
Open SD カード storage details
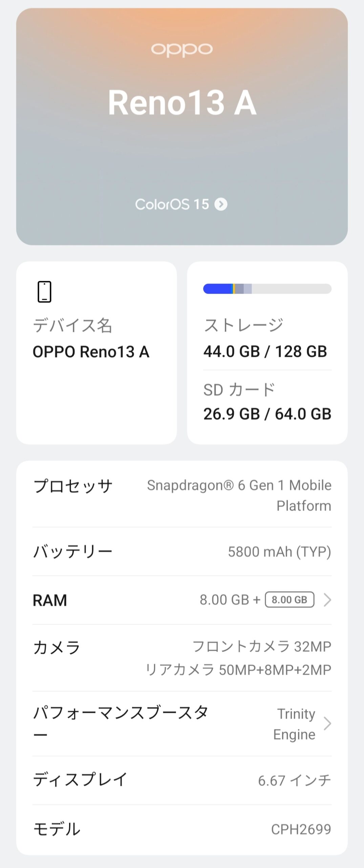click(267, 402)
